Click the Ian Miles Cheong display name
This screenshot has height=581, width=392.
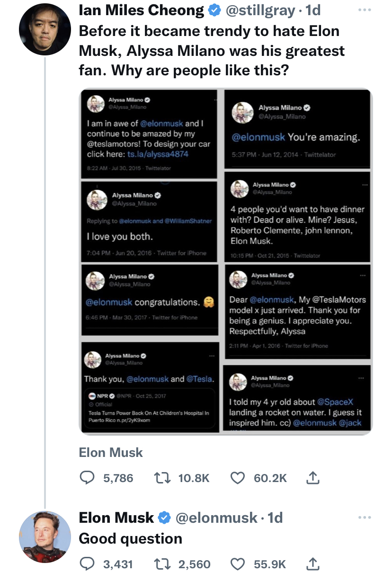click(x=141, y=10)
